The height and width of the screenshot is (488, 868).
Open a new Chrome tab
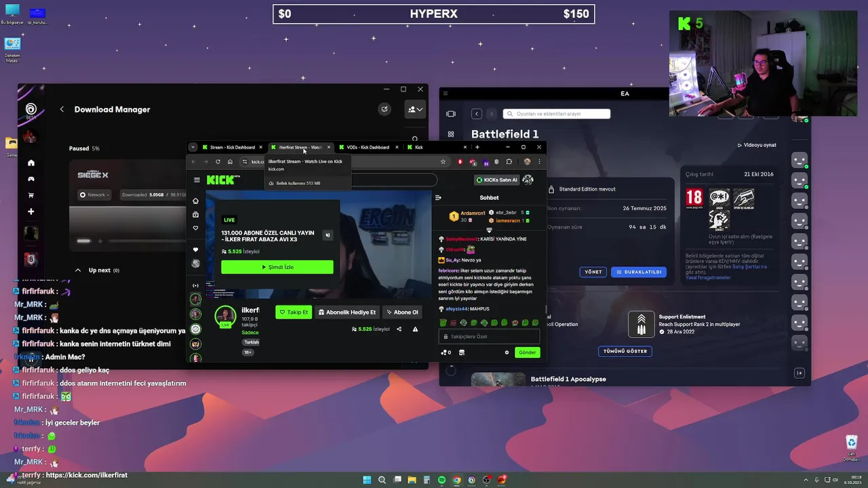click(477, 147)
